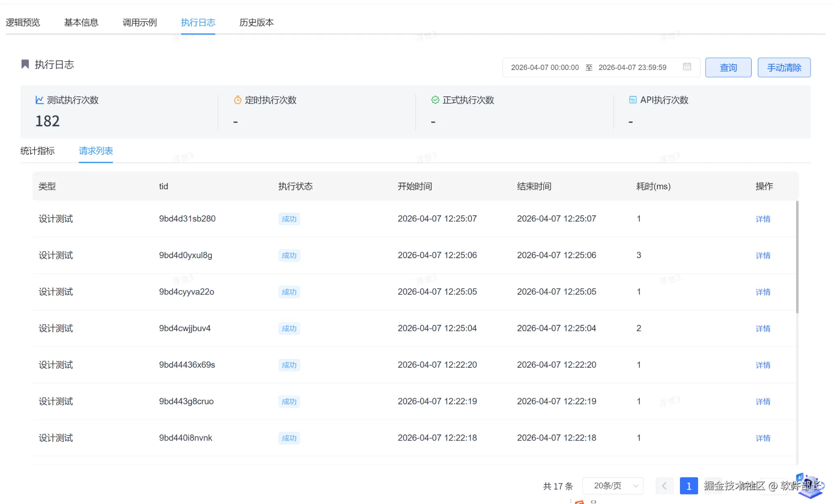Select page 1 in pagination

click(x=689, y=486)
